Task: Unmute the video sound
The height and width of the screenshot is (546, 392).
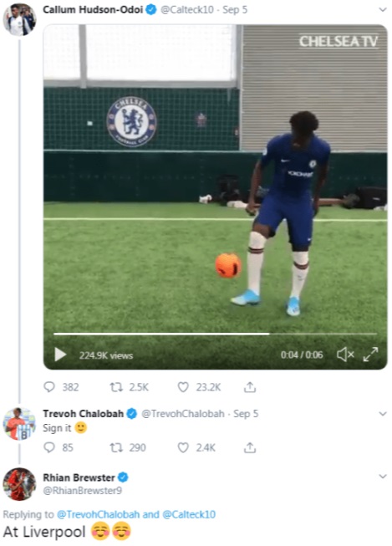Action: click(x=345, y=355)
